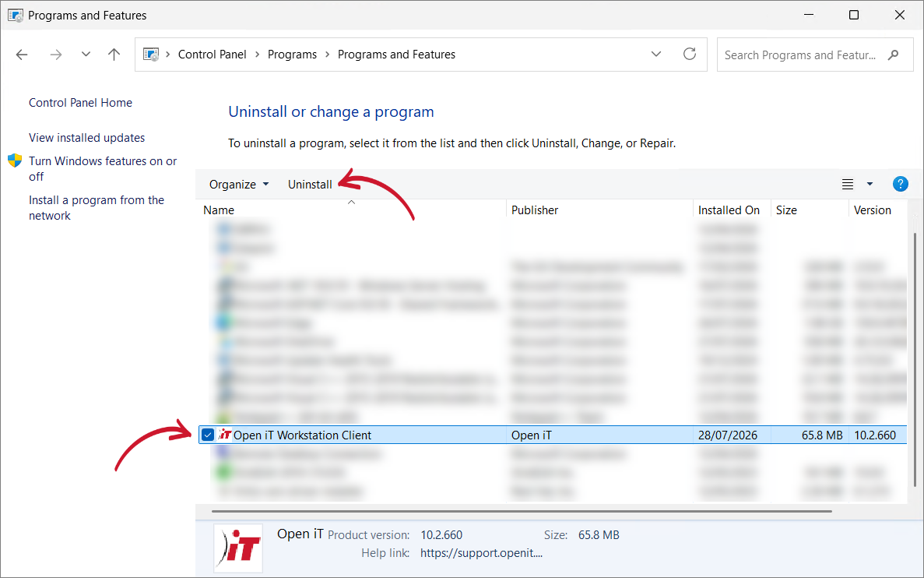924x578 pixels.
Task: Click the 65.8 MB size cell in list
Action: (822, 435)
